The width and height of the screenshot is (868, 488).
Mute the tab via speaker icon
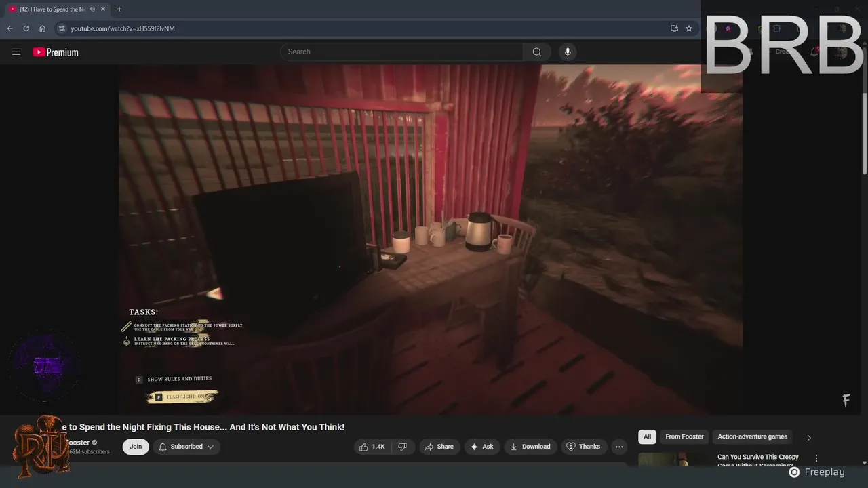click(x=92, y=9)
